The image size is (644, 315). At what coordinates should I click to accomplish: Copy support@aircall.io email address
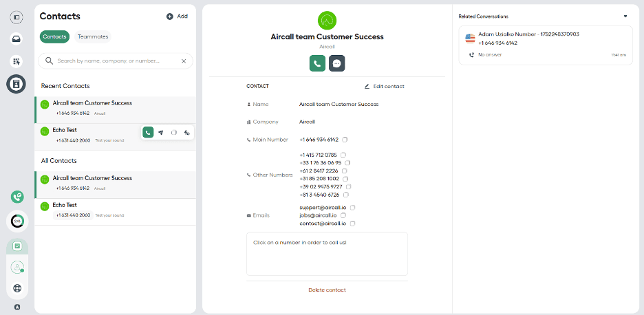(x=352, y=207)
